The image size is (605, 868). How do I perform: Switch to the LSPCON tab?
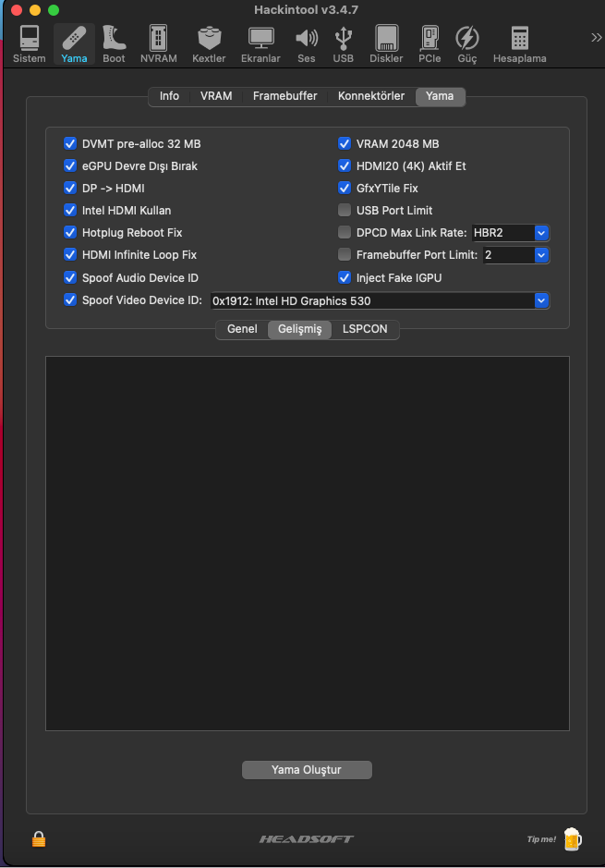point(365,329)
